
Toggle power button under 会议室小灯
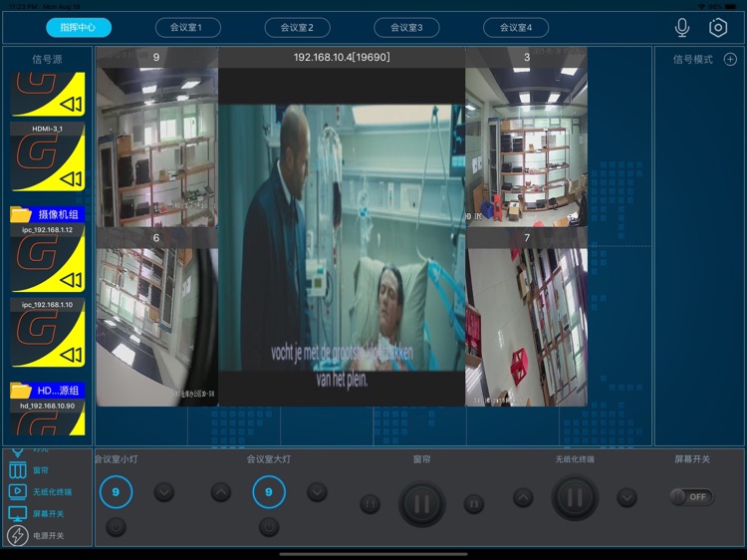116,527
